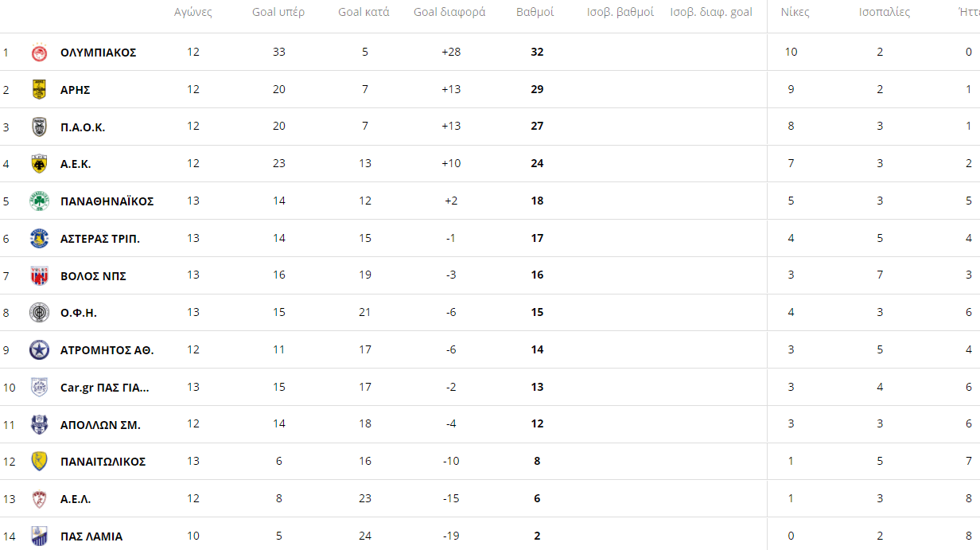Click the Car.gr ΠΑΣ ΓΙΑ... team name

[105, 388]
